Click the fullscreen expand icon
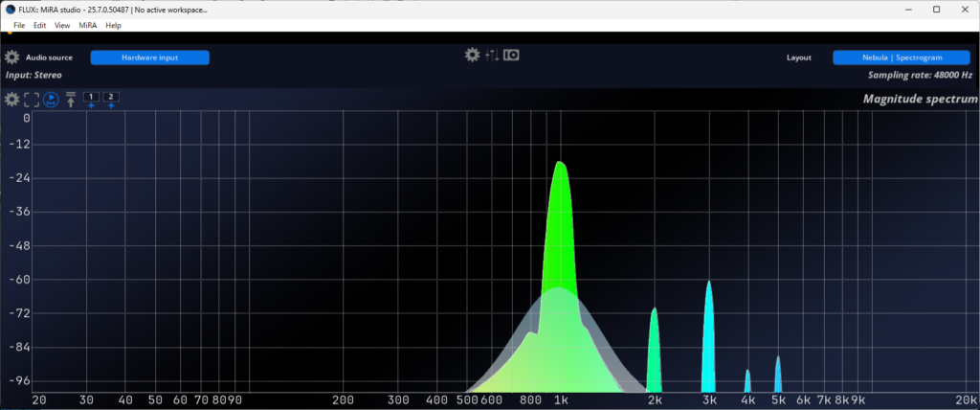Image resolution: width=980 pixels, height=410 pixels. coord(32,100)
